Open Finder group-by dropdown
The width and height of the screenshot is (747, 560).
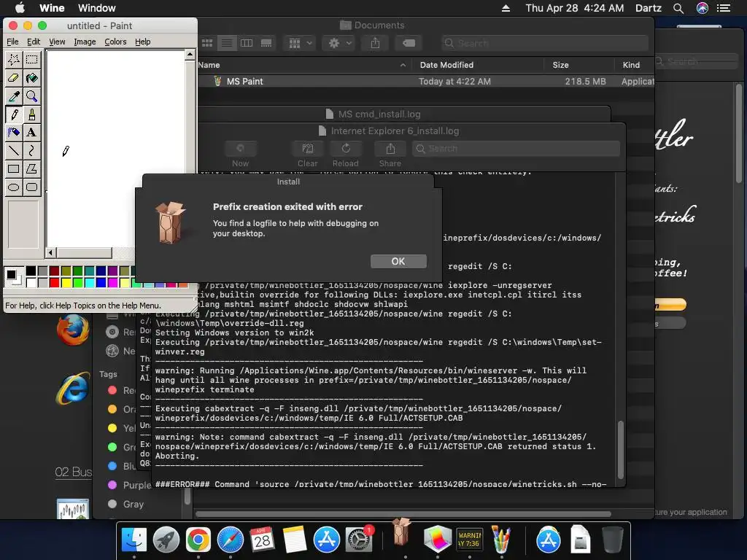pyautogui.click(x=300, y=43)
